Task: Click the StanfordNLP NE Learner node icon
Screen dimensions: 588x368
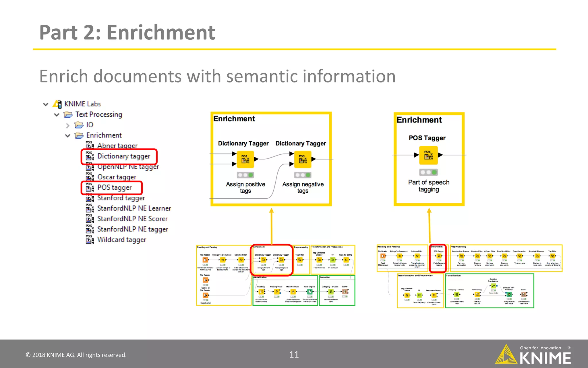Action: (90, 208)
